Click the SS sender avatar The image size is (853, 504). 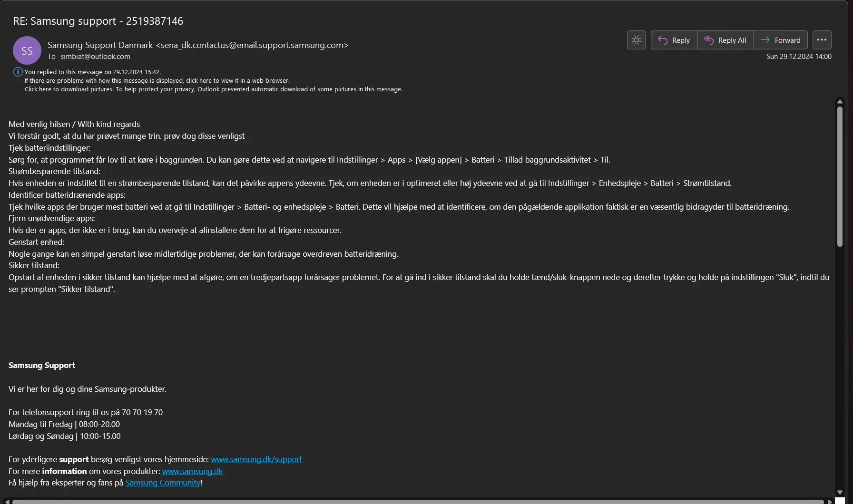coord(27,50)
